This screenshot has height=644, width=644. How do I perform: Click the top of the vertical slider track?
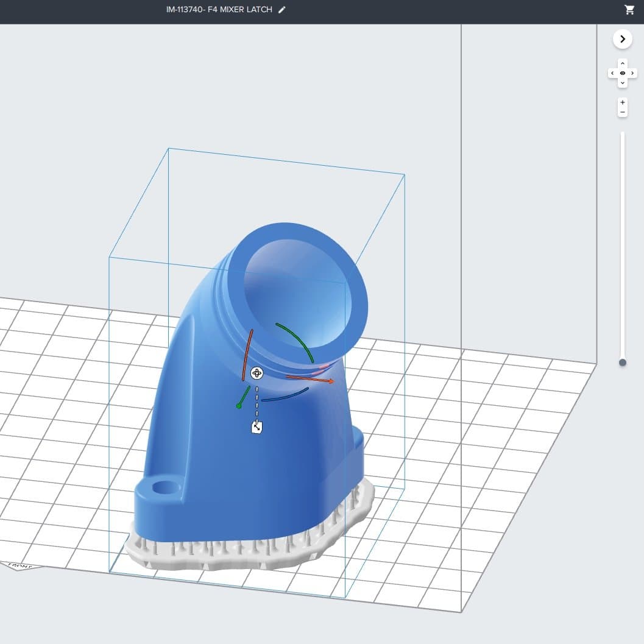(x=622, y=134)
